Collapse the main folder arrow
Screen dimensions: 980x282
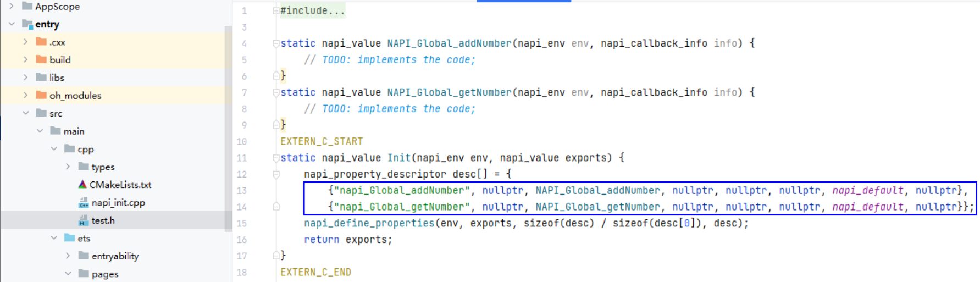pos(40,131)
